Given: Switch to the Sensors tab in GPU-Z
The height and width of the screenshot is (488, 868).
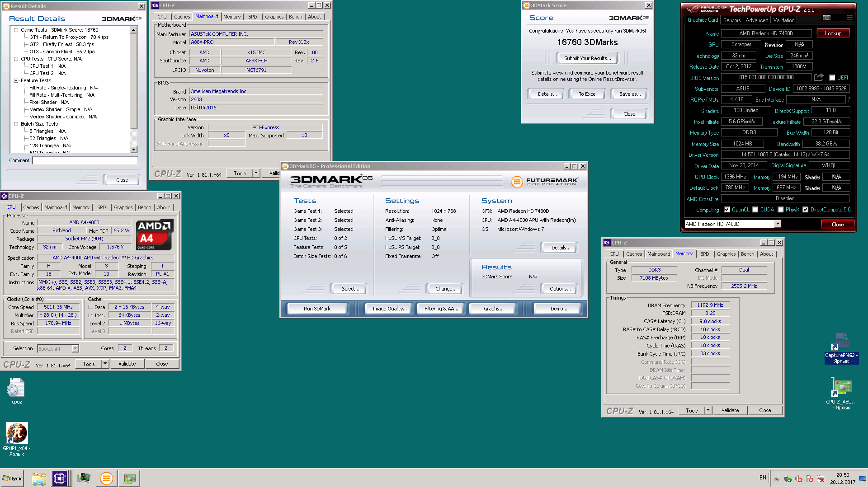Looking at the screenshot, I should coord(731,20).
